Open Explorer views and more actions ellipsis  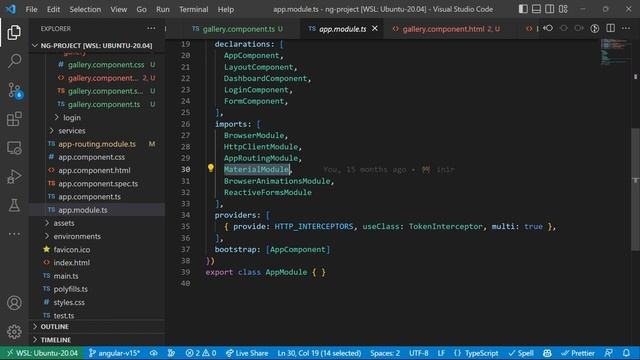pyautogui.click(x=151, y=29)
